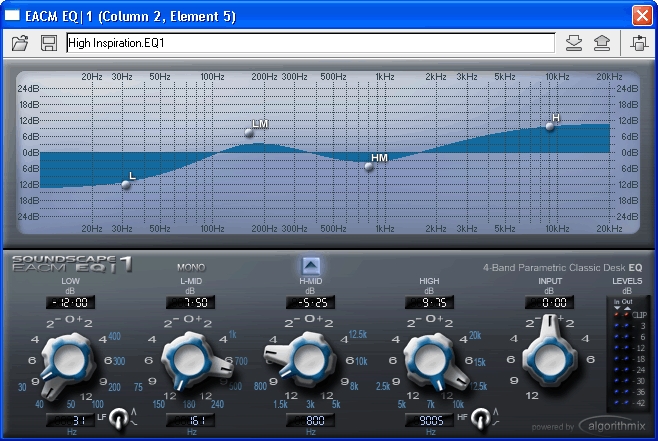This screenshot has width=658, height=441.
Task: Select the H band node on graph
Action: (x=550, y=126)
